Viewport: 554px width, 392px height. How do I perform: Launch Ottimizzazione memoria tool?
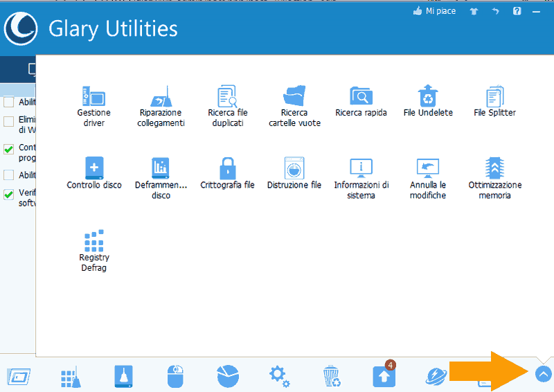494,178
